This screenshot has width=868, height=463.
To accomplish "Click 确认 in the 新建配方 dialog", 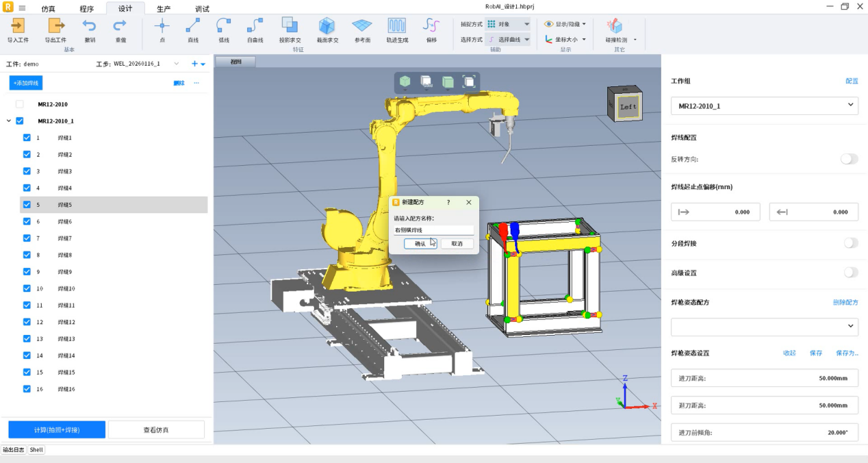I will (420, 244).
